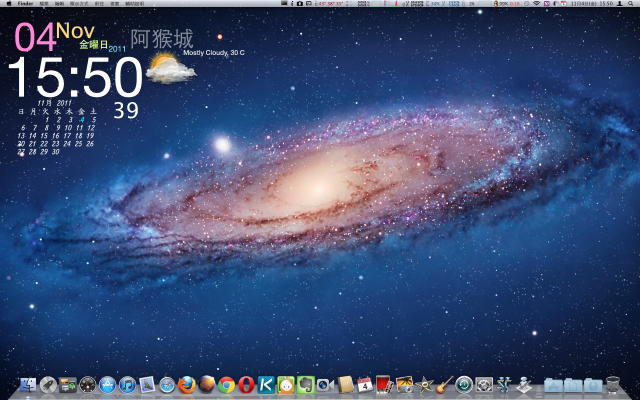
Task: Click the red temperature readings in menu bar
Action: (331, 4)
